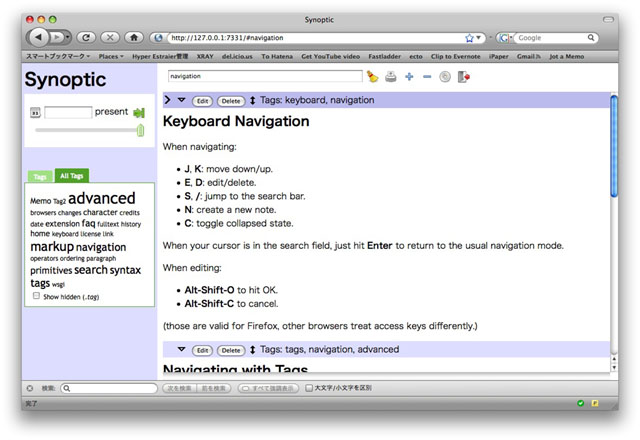The height and width of the screenshot is (440, 640).
Task: Click the bookmark star in address bar
Action: click(x=469, y=38)
